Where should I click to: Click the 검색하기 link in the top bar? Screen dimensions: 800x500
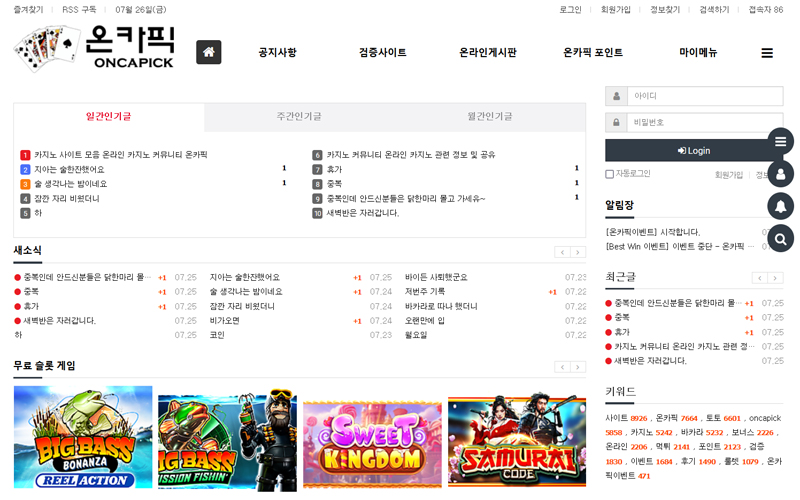[x=714, y=10]
